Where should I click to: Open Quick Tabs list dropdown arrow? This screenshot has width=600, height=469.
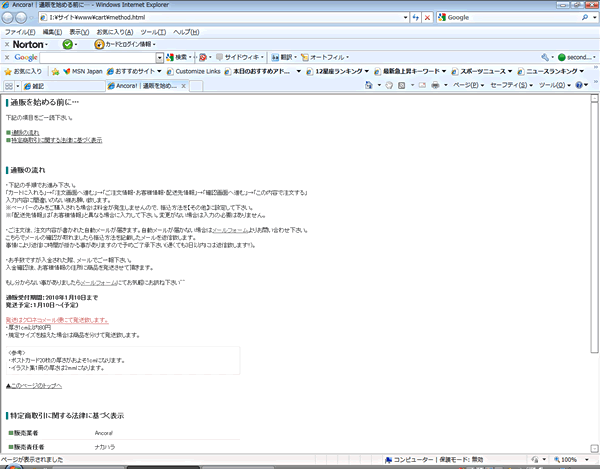[x=18, y=86]
